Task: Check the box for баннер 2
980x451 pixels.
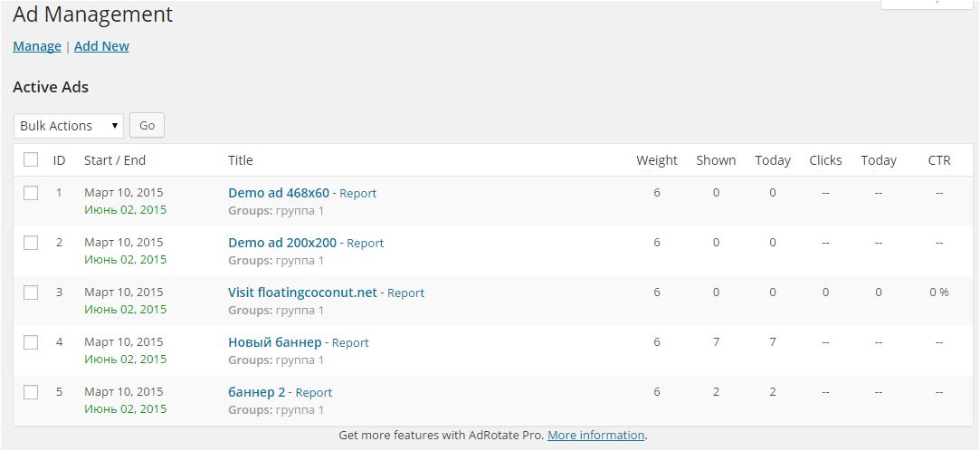Action: click(31, 392)
